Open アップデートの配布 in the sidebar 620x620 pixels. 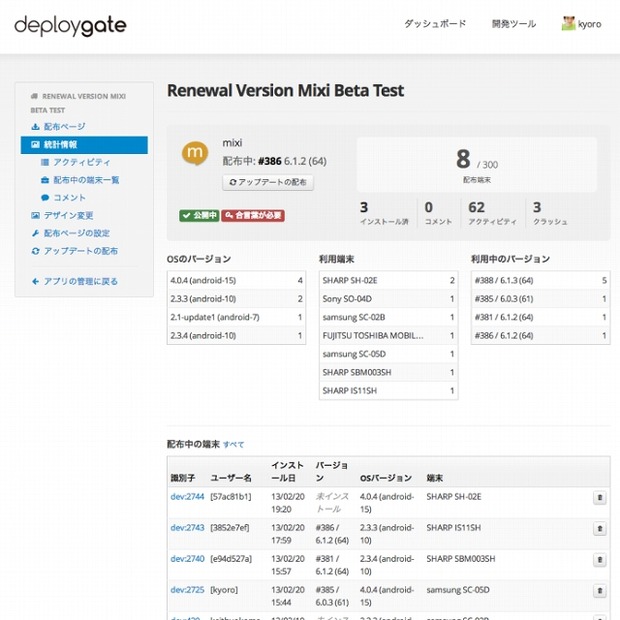pos(81,251)
